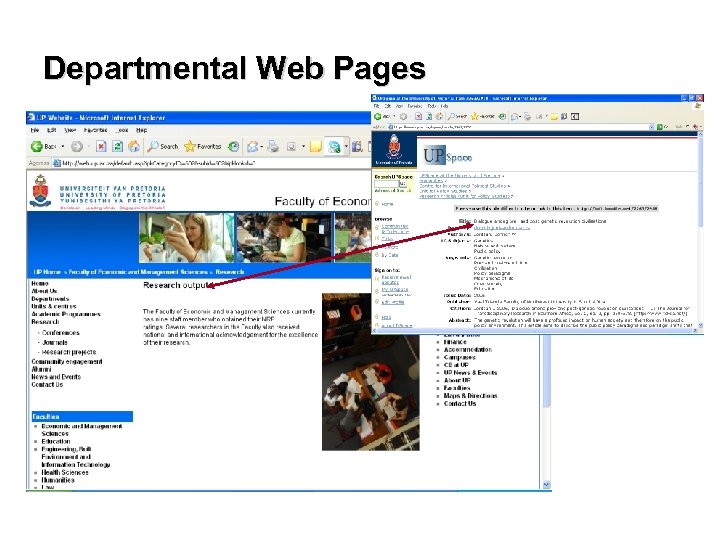Screen dimensions: 720x540
Task: Open About Us in left navigation
Action: 44,291
